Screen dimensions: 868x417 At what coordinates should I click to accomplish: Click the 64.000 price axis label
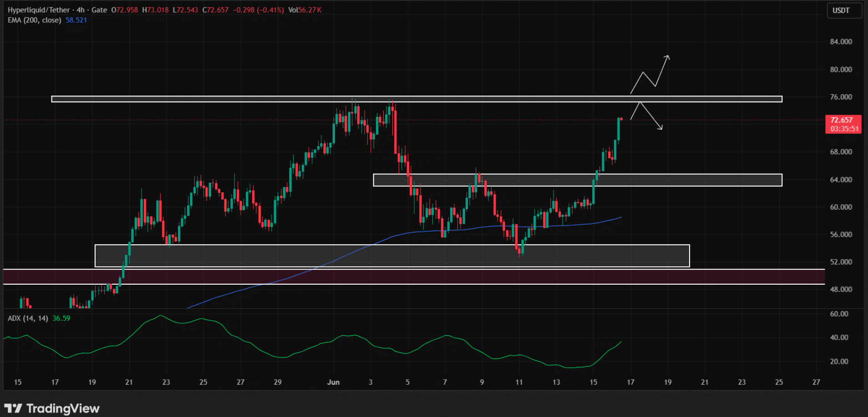coord(841,180)
